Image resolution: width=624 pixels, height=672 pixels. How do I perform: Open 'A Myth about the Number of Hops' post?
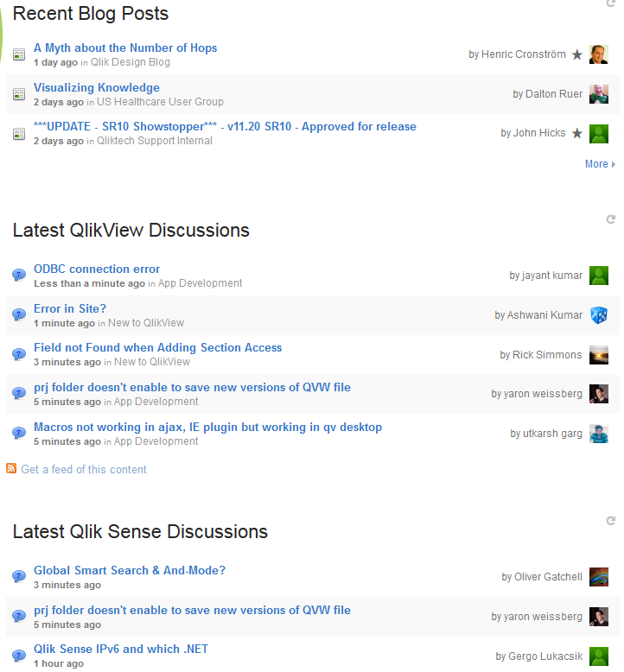[x=125, y=48]
